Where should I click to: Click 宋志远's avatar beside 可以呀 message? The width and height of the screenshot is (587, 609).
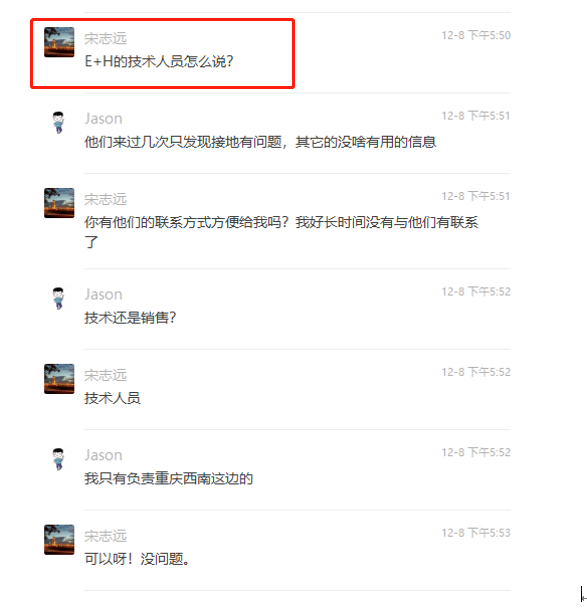pyautogui.click(x=59, y=539)
